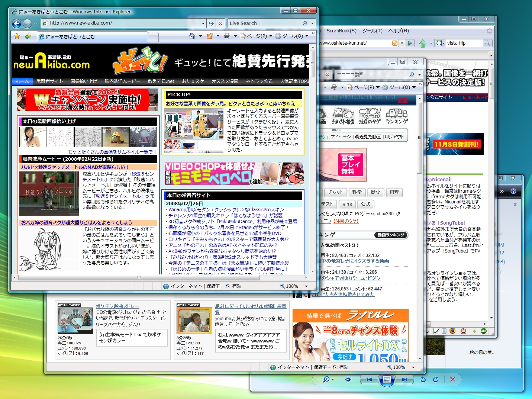
Task: Select niconico チャット category tab
Action: [335, 192]
